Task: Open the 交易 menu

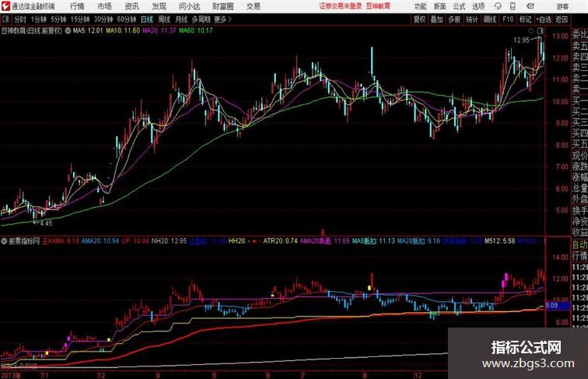Action: (253, 6)
